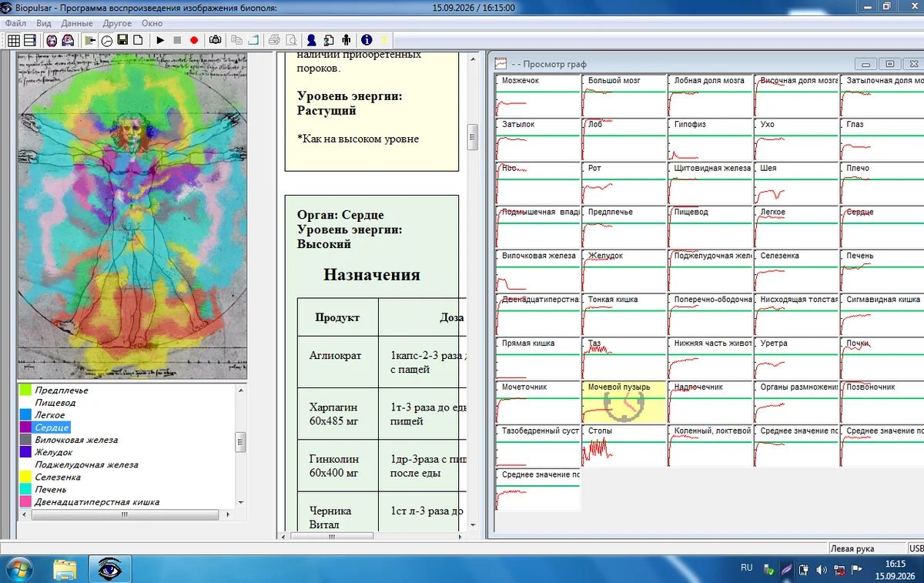Open the Стопы graph cell
This screenshot has height=583, width=924.
(x=623, y=446)
